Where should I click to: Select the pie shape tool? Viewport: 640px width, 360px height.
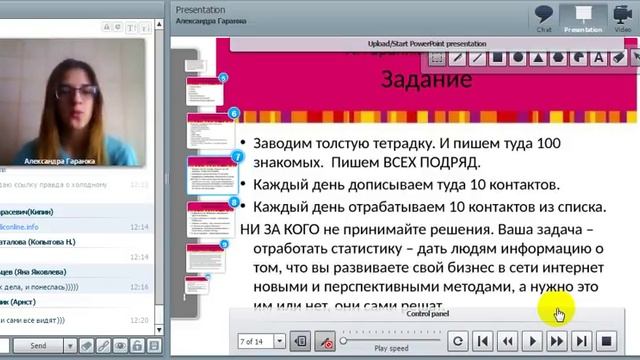coord(578,58)
